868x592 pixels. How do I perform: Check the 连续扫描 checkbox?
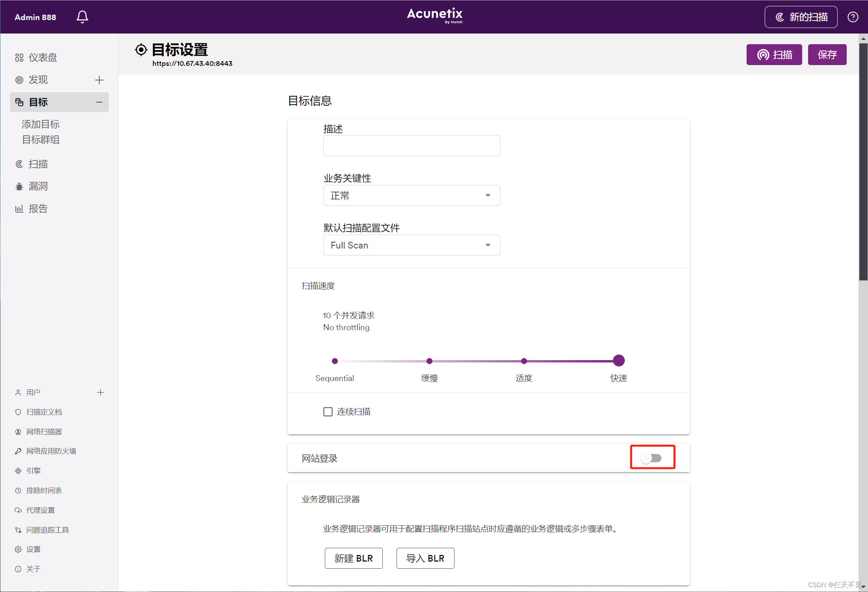(x=328, y=411)
